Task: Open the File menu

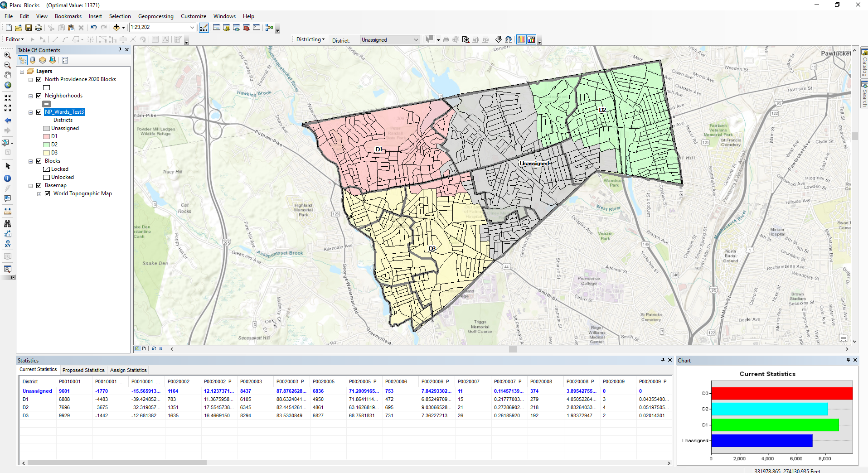Action: pyautogui.click(x=9, y=16)
